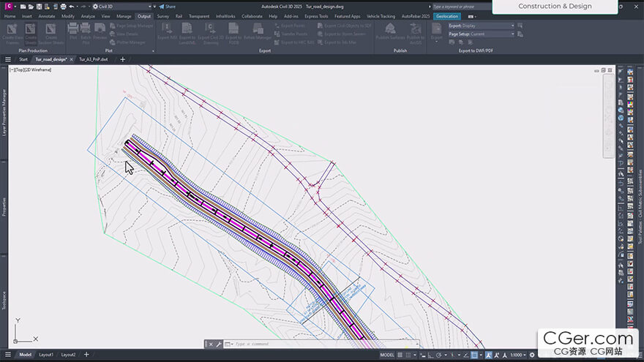Click the Save icon in quick access toolbar

tap(40, 6)
